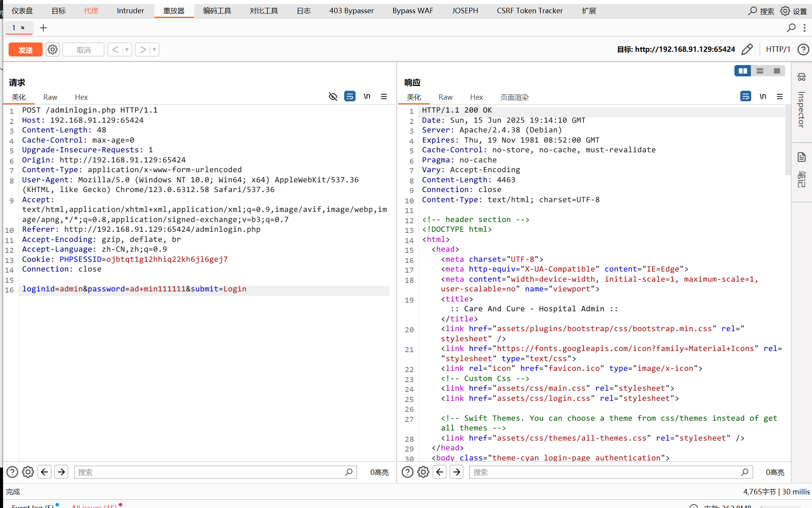Edit target with the pencil icon
The width and height of the screenshot is (812, 508).
[x=747, y=49]
